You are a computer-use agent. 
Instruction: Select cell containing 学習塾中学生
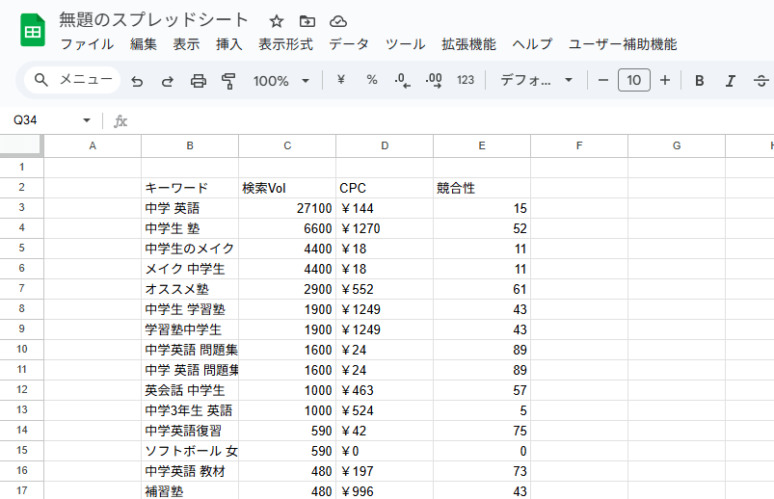(x=190, y=330)
